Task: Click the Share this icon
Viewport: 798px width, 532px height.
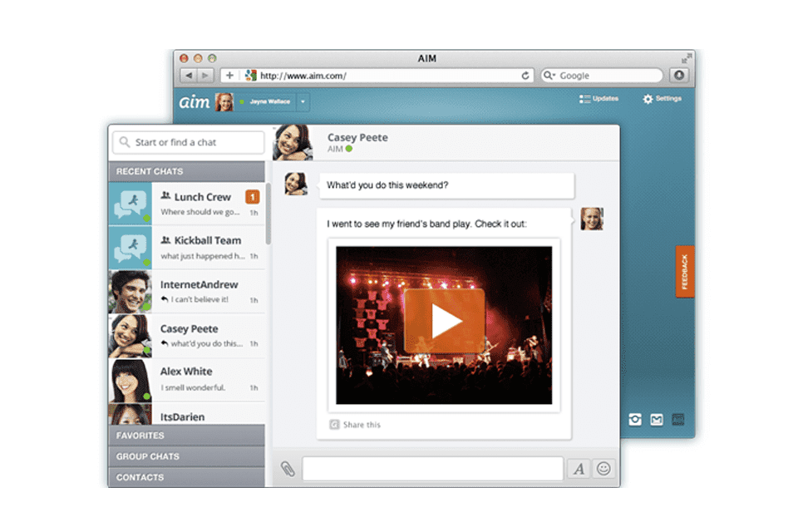Action: (x=334, y=425)
